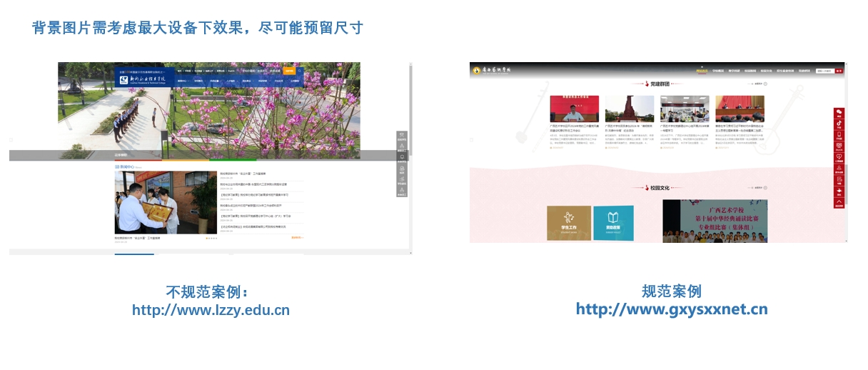This screenshot has height=370, width=868.
Task: Click the airplane icon in red sidebar
Action: [839, 191]
